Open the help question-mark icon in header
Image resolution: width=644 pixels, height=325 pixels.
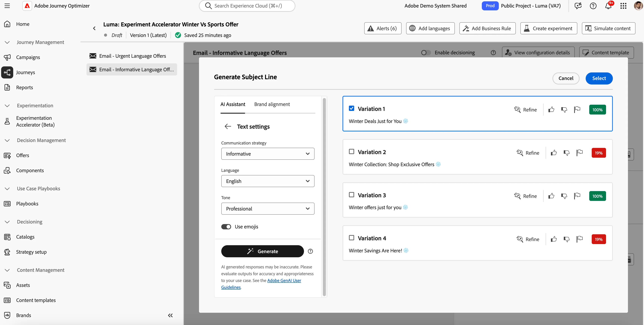pos(593,6)
